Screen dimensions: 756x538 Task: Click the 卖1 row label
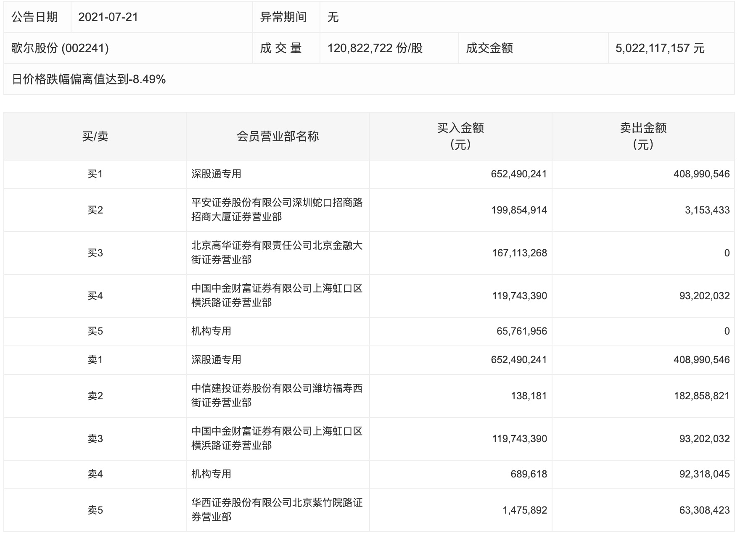(x=95, y=360)
